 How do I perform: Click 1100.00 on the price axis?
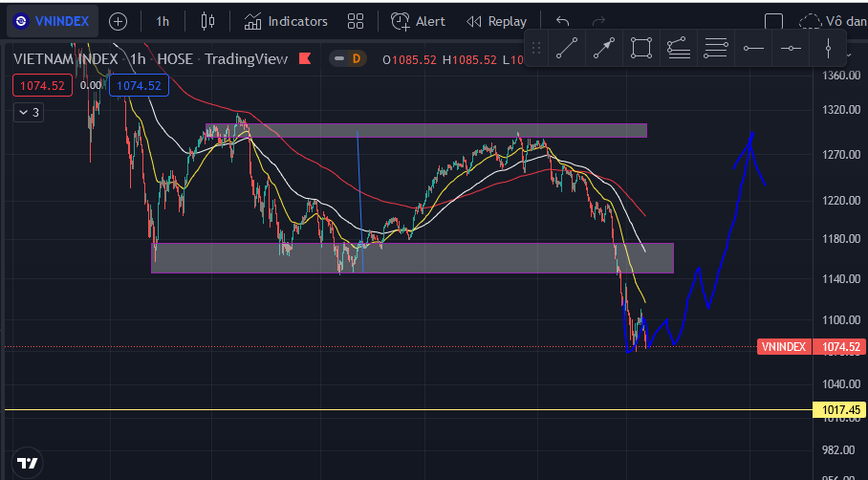841,319
